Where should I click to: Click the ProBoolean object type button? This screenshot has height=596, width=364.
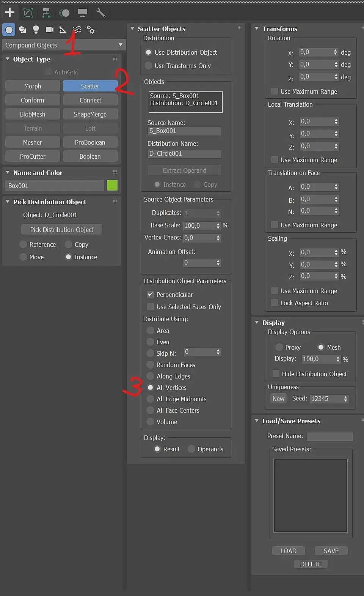pyautogui.click(x=90, y=142)
